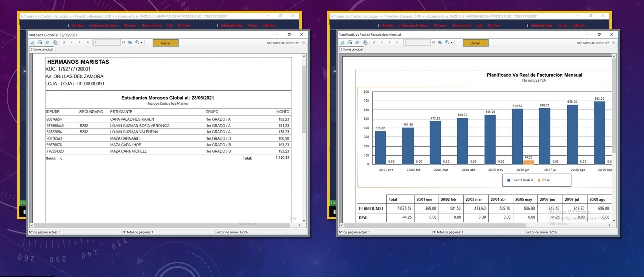This screenshot has width=644, height=277.
Task: Open Morosos menu in left background window
Action: (130, 25)
